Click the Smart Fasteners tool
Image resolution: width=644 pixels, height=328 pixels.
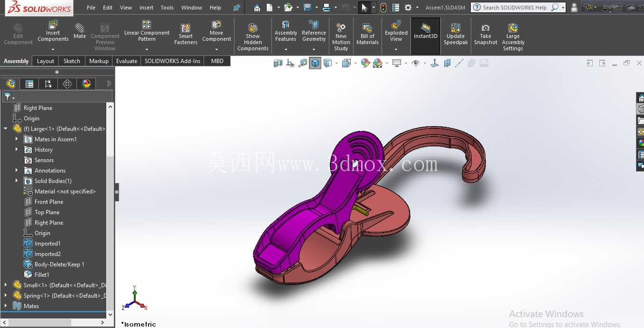186,34
